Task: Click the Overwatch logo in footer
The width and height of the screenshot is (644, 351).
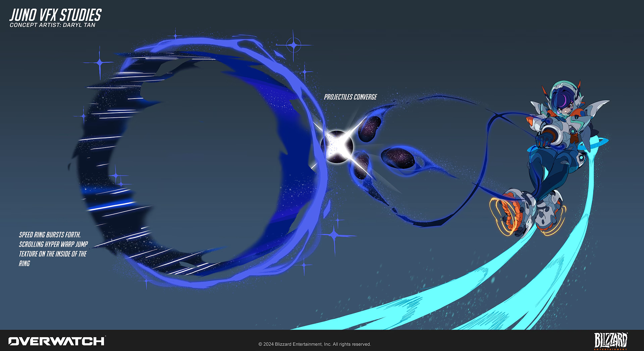Action: 57,341
